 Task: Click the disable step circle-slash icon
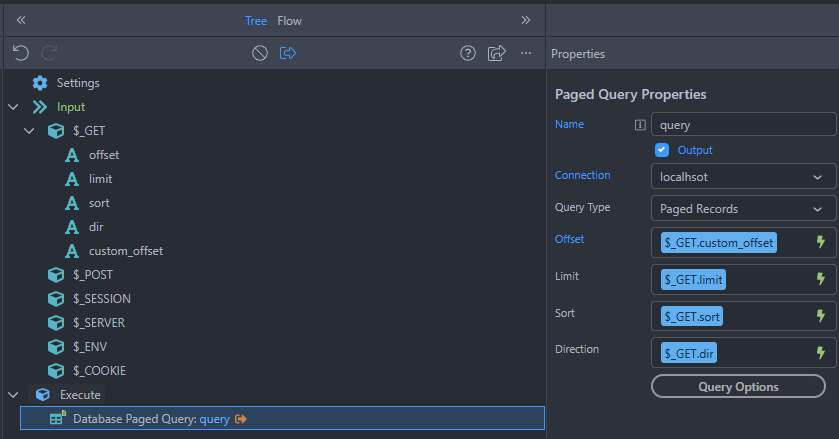coord(260,54)
